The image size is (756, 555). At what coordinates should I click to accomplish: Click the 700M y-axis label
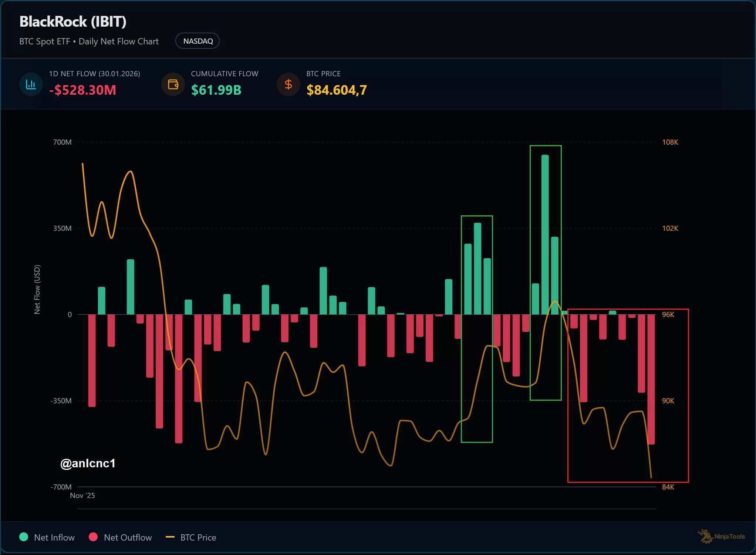(62, 142)
